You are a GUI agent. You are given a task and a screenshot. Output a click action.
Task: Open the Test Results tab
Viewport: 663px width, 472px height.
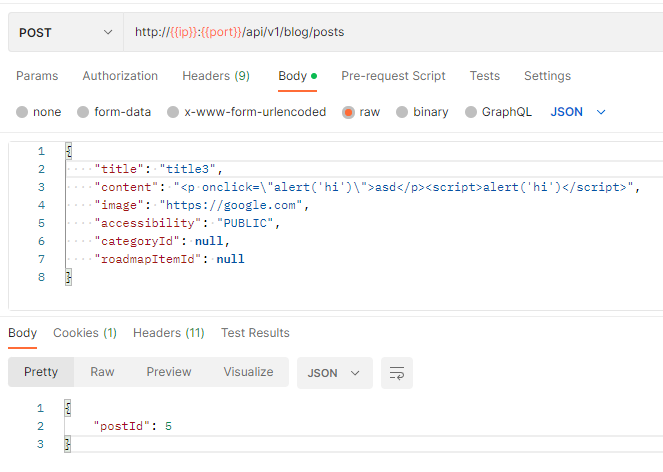[x=255, y=333]
